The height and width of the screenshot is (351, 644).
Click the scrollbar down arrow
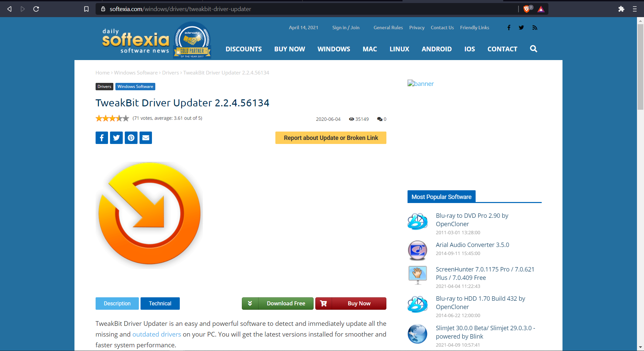(640, 347)
